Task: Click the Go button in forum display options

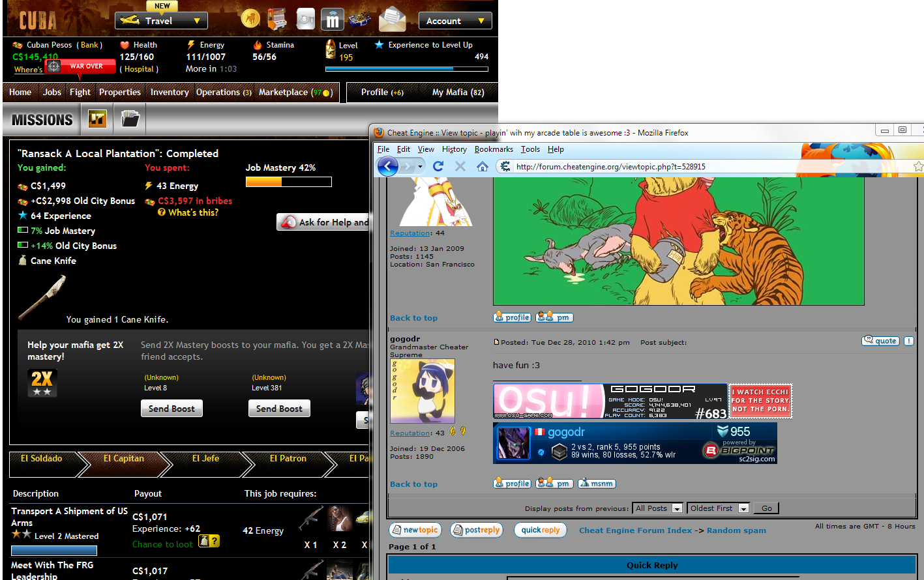Action: [x=767, y=508]
